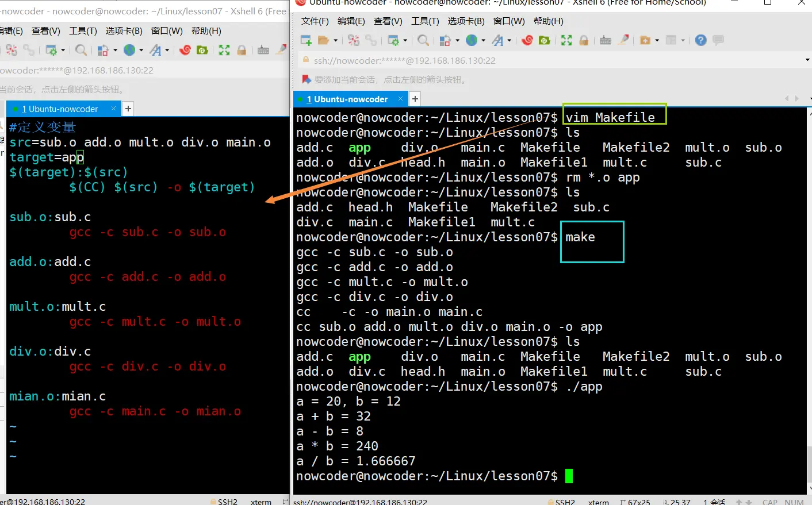Screen dimensions: 812x505
Task: Click the folder-plus icon in right window toolbar
Action: pos(645,40)
